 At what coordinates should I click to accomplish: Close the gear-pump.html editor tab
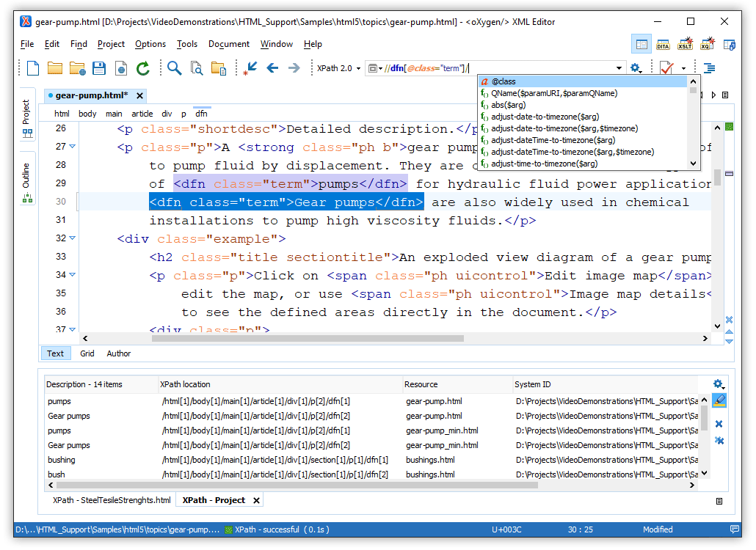coord(139,95)
